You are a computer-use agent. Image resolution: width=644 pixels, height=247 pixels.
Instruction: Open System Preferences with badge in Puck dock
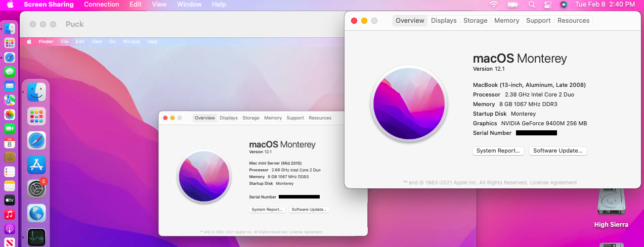point(36,188)
